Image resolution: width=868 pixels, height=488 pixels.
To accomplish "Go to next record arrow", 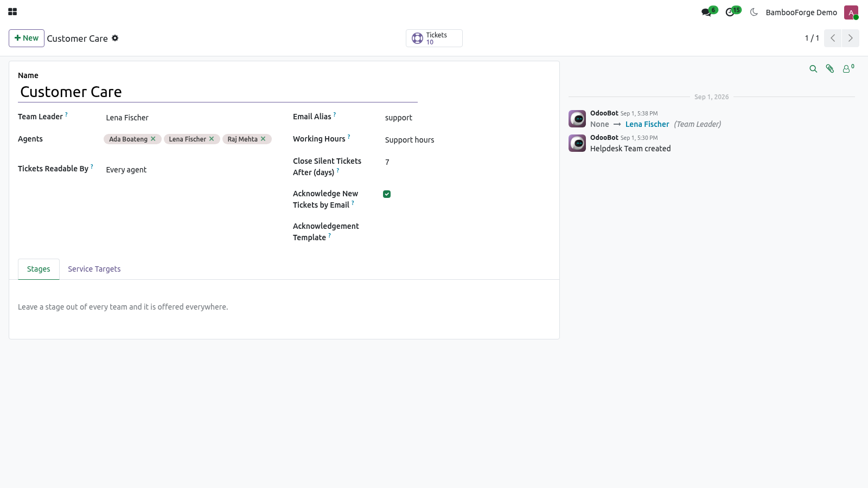I will tap(851, 38).
